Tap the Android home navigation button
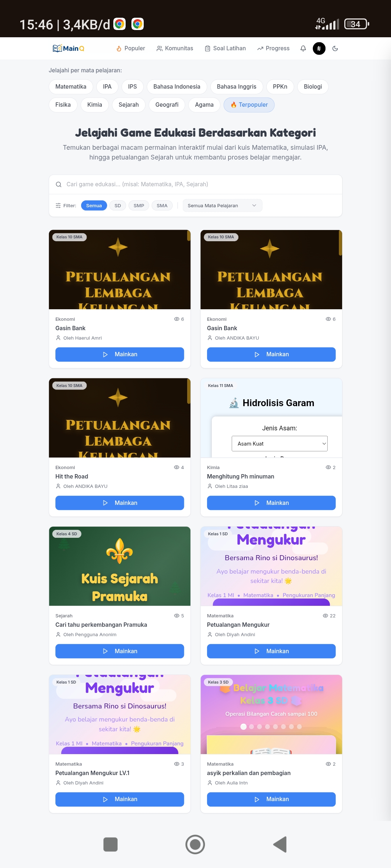This screenshot has height=868, width=391. 195,844
